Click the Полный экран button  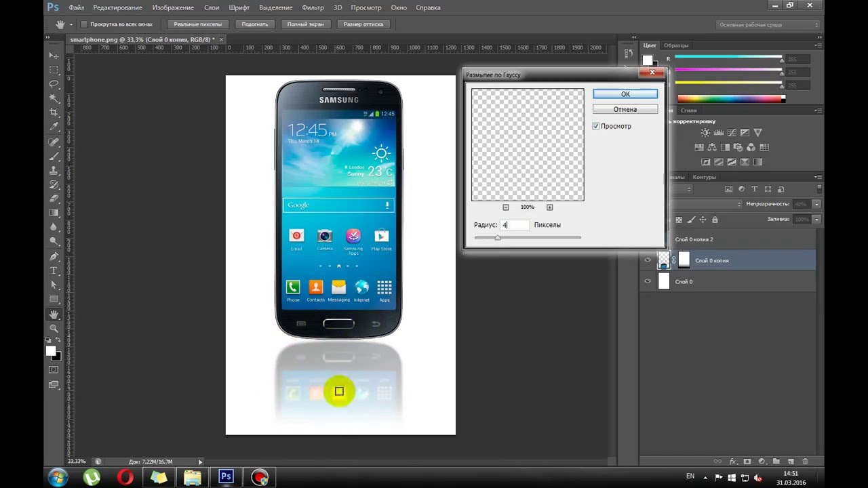305,24
